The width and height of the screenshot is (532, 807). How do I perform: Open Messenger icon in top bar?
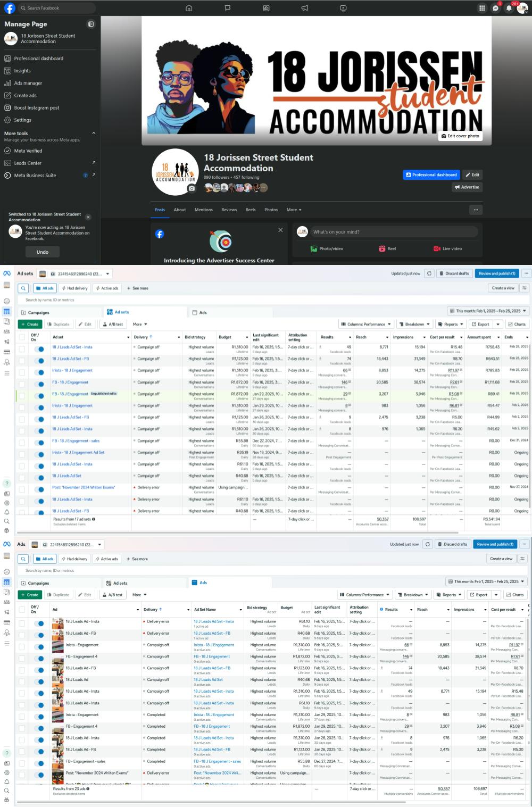(x=495, y=8)
